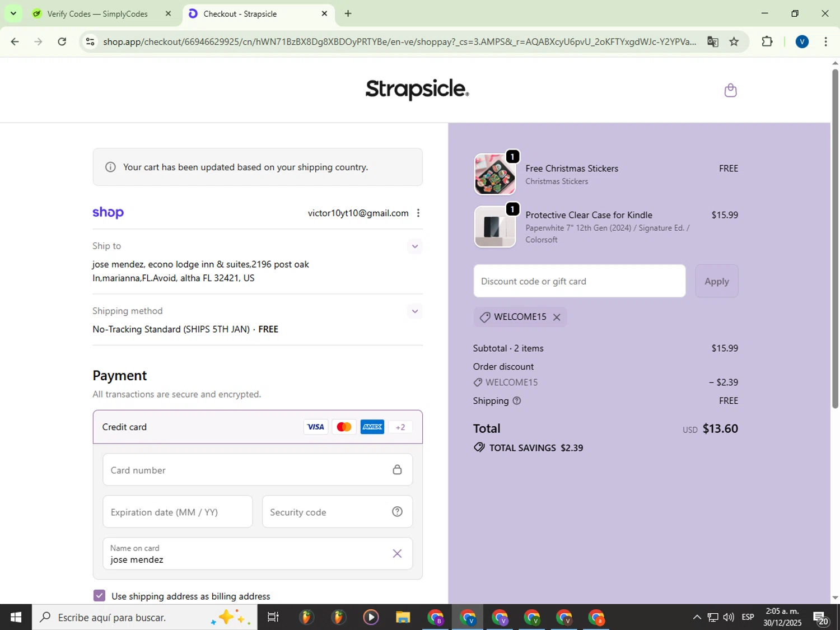Open Free Christmas Stickers product thumbnail
840x630 pixels.
click(x=494, y=174)
